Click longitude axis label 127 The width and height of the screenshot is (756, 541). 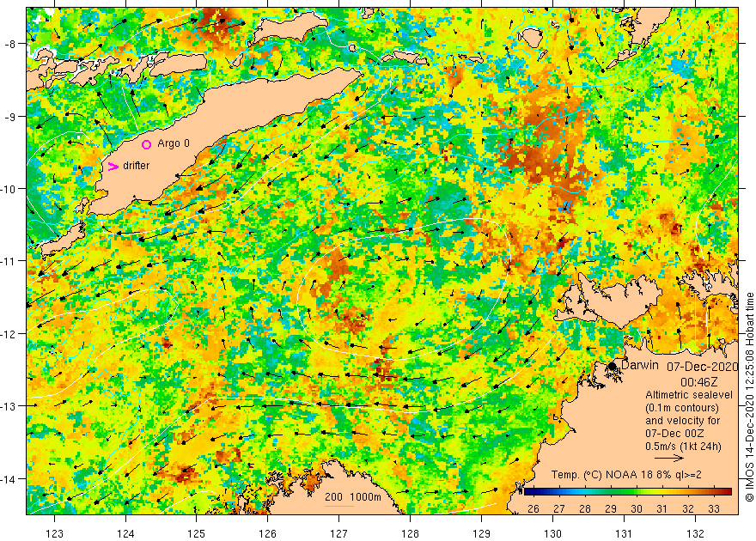339,533
